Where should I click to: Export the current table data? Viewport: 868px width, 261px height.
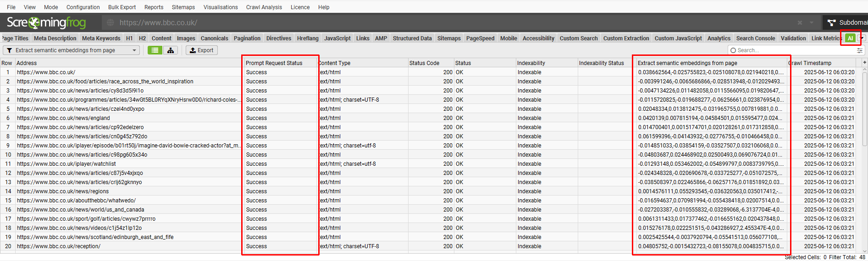(202, 50)
